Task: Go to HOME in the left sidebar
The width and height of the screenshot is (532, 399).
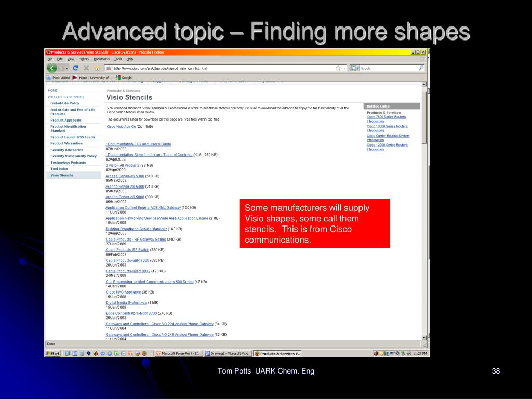Action: coord(52,90)
